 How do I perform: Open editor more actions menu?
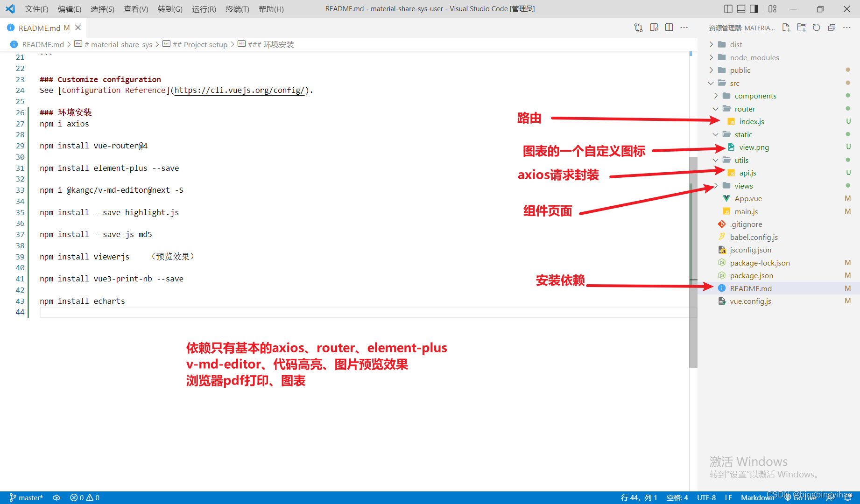click(x=684, y=28)
